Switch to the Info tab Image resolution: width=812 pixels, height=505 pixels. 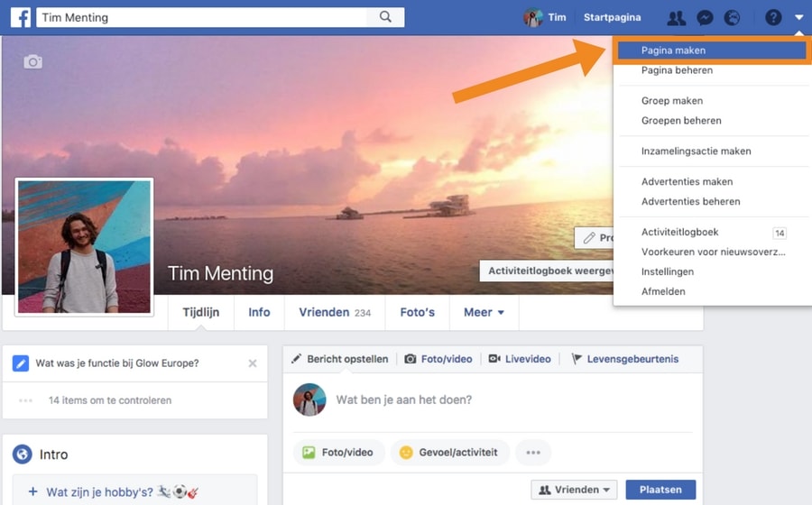click(x=259, y=313)
